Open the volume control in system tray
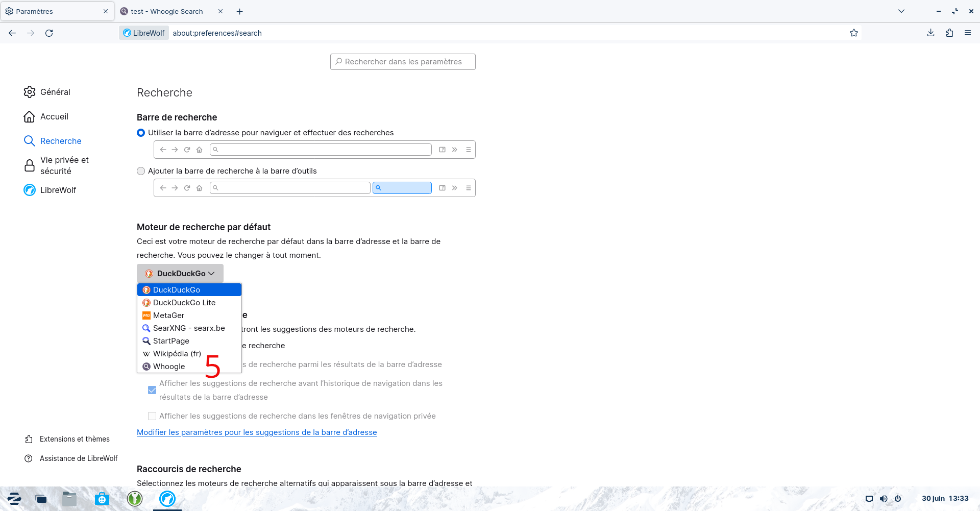Image resolution: width=980 pixels, height=511 pixels. click(x=884, y=499)
